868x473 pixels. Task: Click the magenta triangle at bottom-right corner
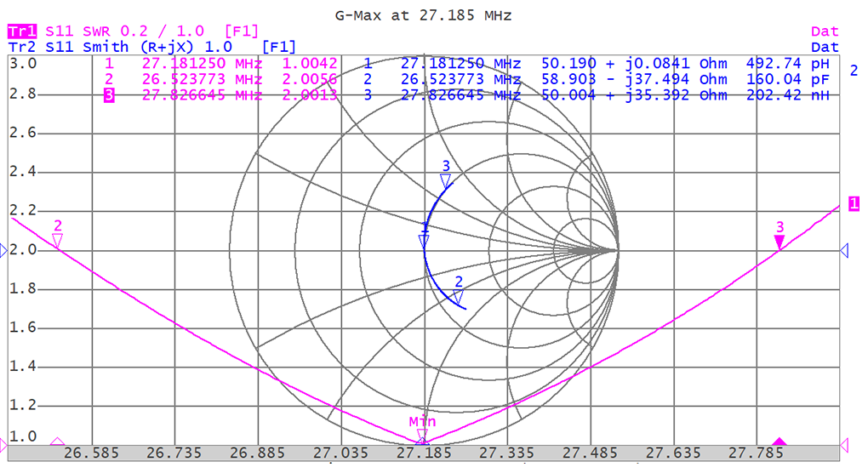click(x=845, y=445)
